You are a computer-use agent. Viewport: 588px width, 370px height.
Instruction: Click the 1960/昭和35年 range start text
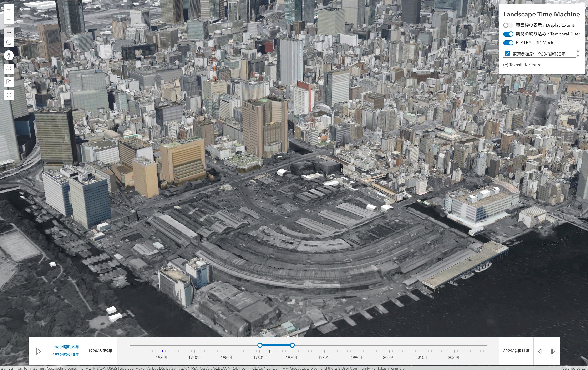pyautogui.click(x=66, y=347)
